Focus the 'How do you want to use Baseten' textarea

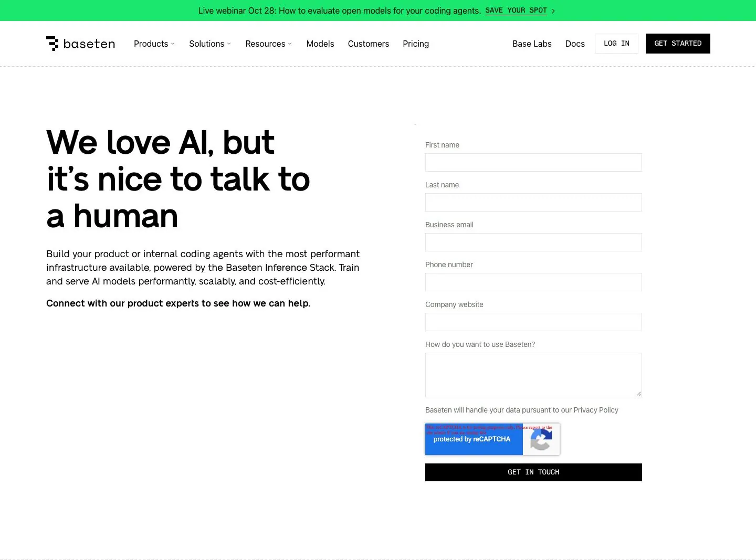coord(533,375)
